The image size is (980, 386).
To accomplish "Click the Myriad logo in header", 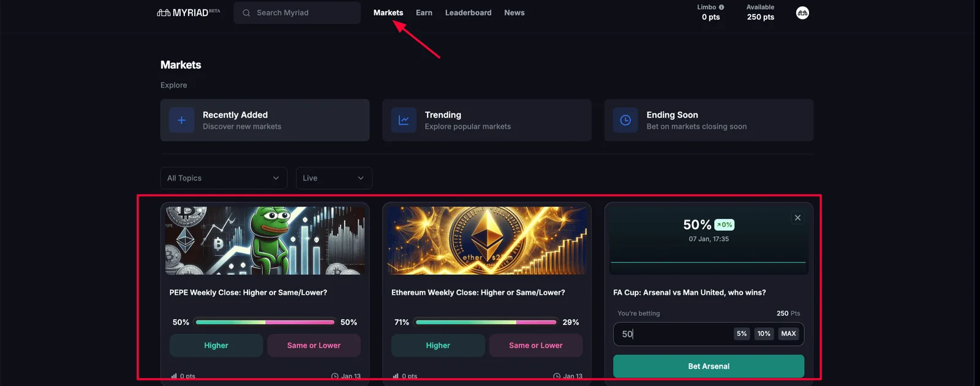I will [188, 12].
